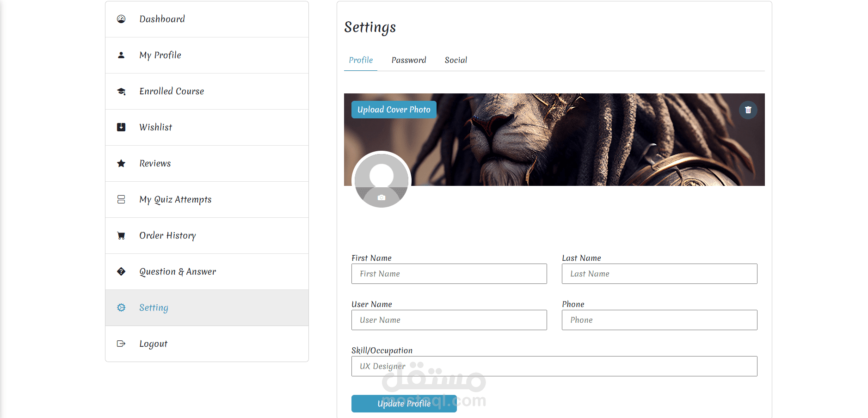Screen dimensions: 868x418
Task: Select the Setting sidebar item
Action: click(207, 307)
